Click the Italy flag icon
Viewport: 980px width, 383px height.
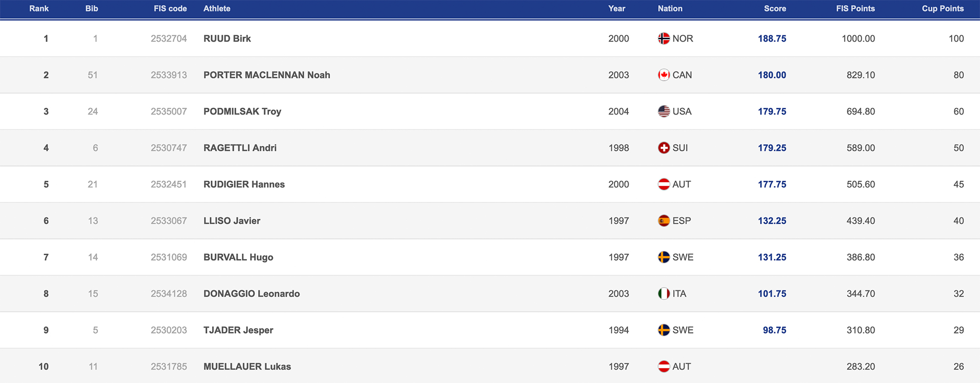point(663,294)
